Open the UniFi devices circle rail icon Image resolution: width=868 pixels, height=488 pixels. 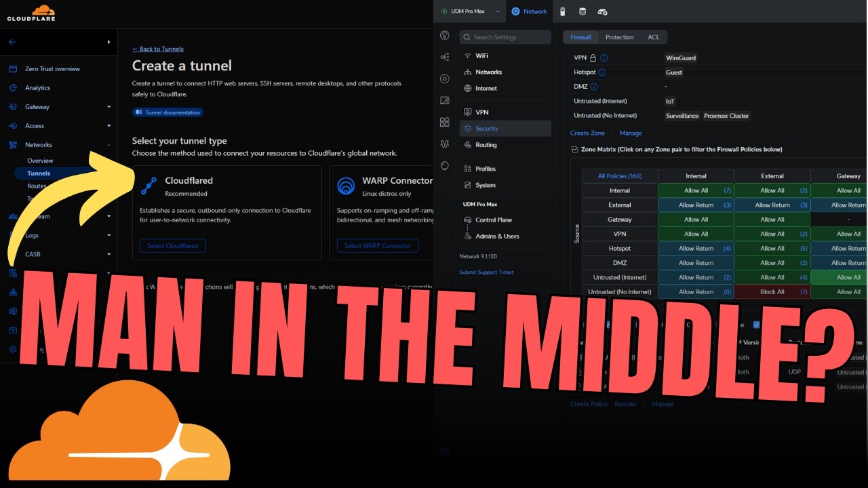tap(445, 79)
